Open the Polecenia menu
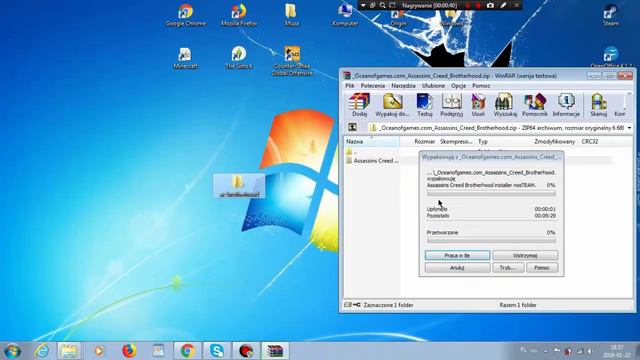This screenshot has height=360, width=640. (x=373, y=86)
